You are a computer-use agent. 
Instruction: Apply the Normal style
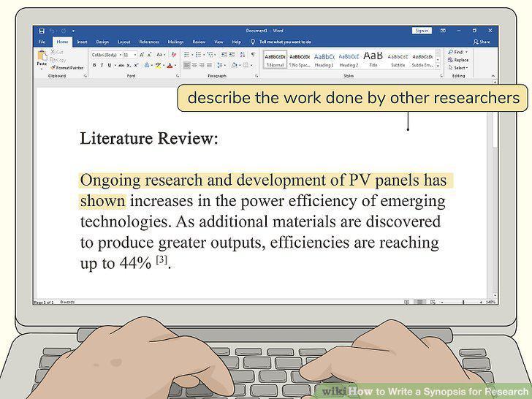click(x=275, y=59)
